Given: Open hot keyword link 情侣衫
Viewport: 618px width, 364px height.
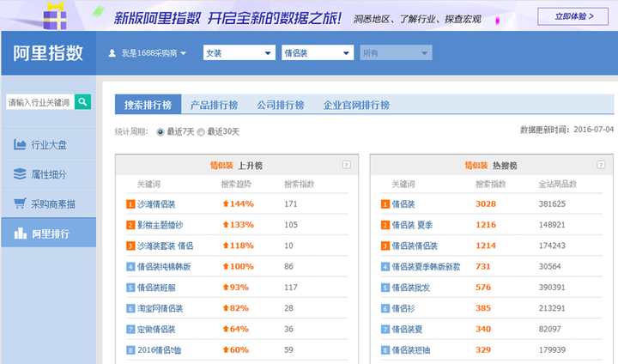Looking at the screenshot, I should tap(403, 309).
